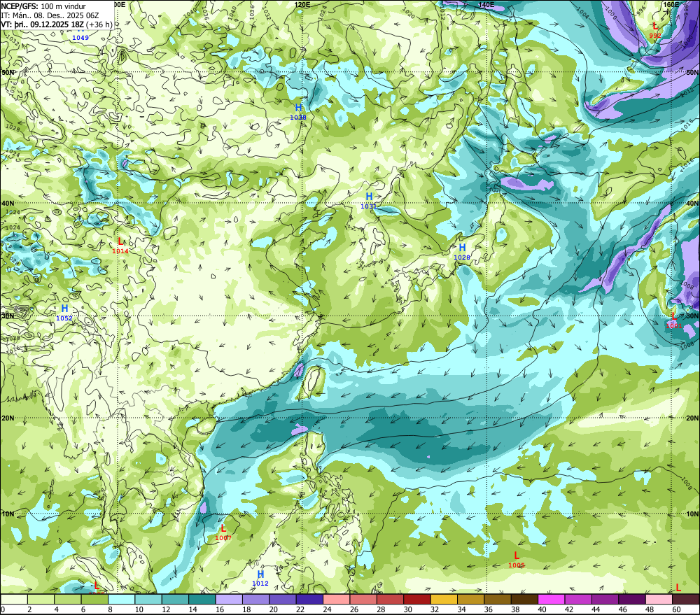This screenshot has width=700, height=615.
Task: Click the legend scale value 24
Action: [327, 609]
